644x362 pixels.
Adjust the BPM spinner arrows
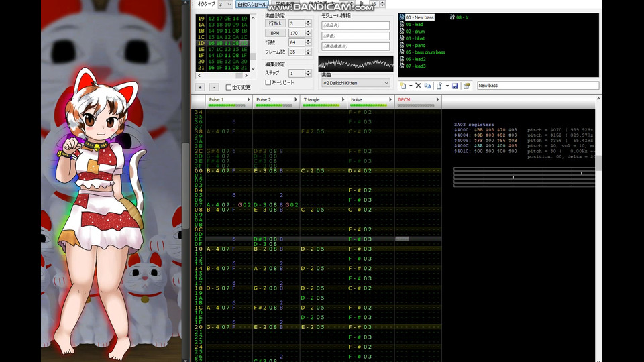[x=308, y=33]
